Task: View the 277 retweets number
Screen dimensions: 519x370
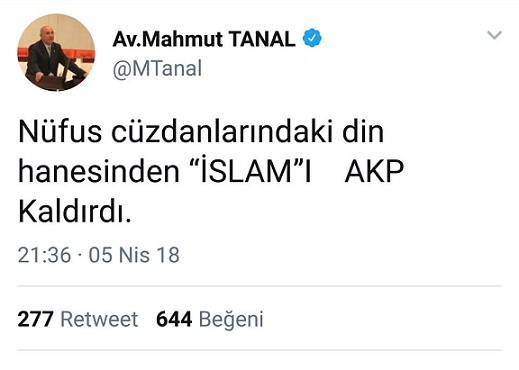Action: [35, 319]
